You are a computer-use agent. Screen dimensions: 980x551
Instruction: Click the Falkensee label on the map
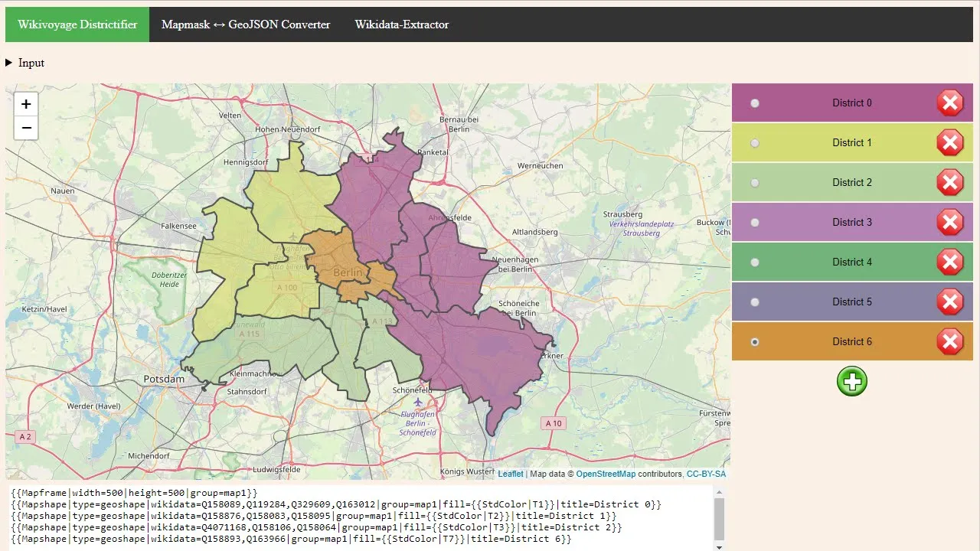(179, 226)
